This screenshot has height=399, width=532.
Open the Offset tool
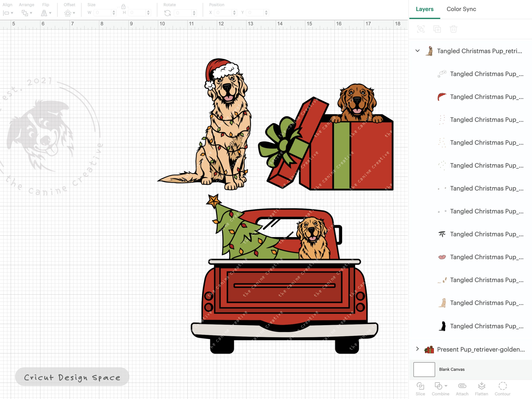click(x=70, y=13)
